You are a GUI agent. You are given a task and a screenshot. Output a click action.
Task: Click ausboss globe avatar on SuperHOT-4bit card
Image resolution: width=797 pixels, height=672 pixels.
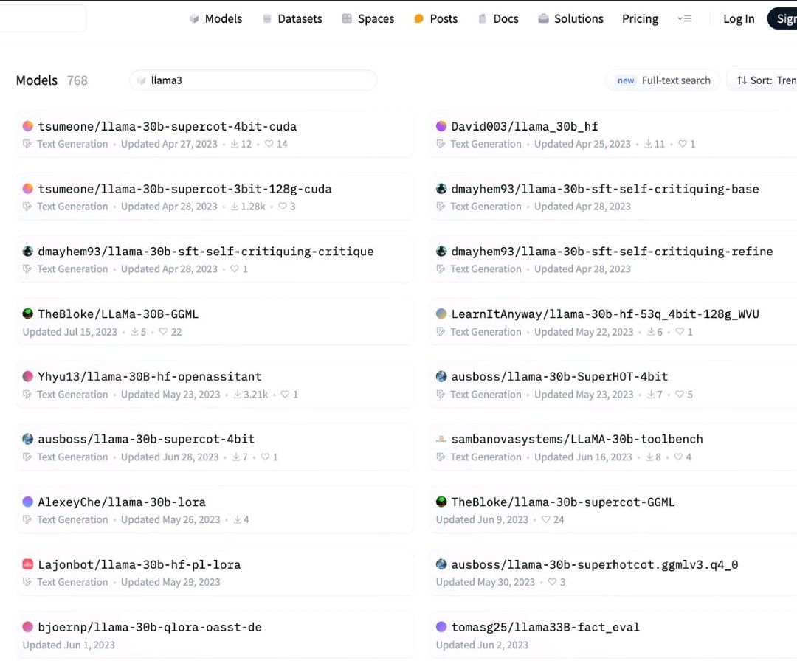tap(441, 376)
